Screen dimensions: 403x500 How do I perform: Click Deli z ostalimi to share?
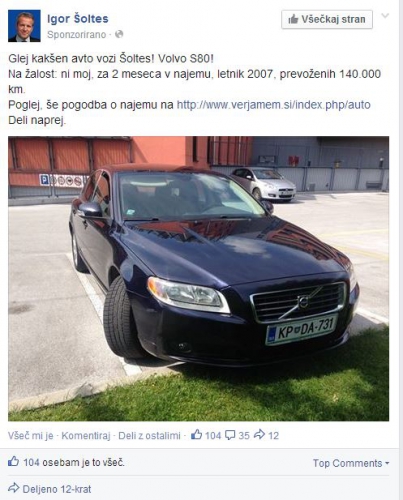tap(149, 436)
